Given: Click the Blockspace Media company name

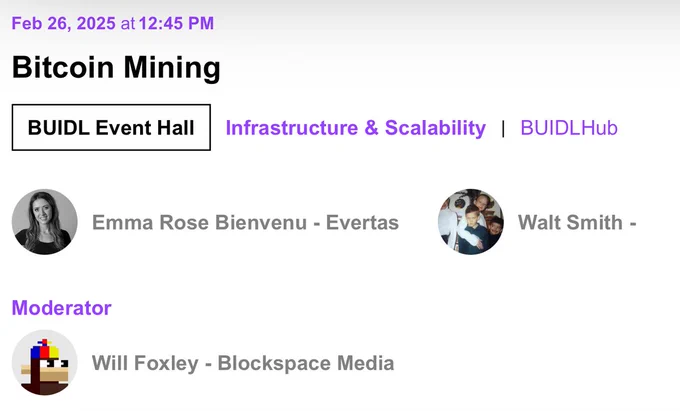Looking at the screenshot, I should [x=306, y=363].
